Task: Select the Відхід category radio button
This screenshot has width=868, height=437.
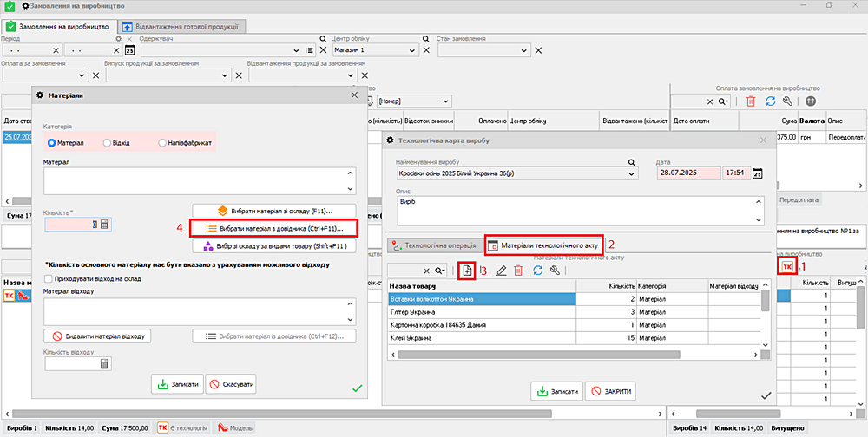Action: pyautogui.click(x=107, y=143)
